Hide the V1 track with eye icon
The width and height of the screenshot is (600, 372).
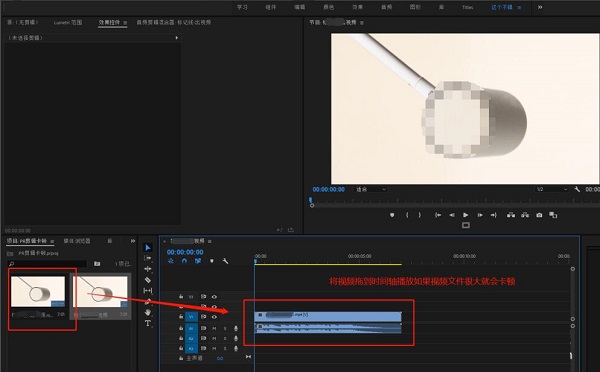214,317
